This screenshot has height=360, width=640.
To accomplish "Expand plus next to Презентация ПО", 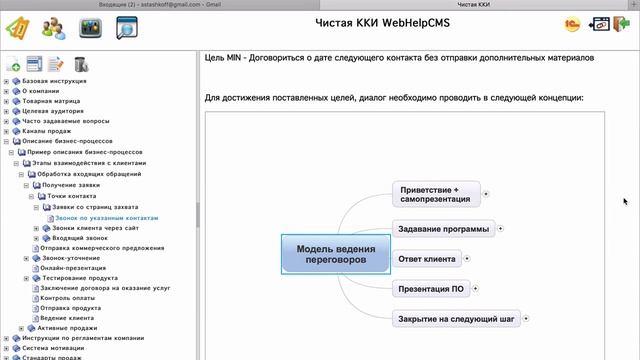I will (475, 289).
